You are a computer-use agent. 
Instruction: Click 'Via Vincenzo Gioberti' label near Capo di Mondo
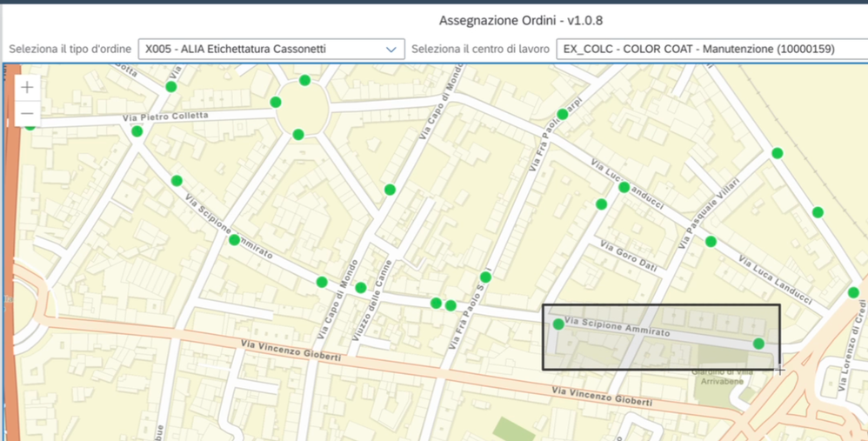(x=290, y=351)
